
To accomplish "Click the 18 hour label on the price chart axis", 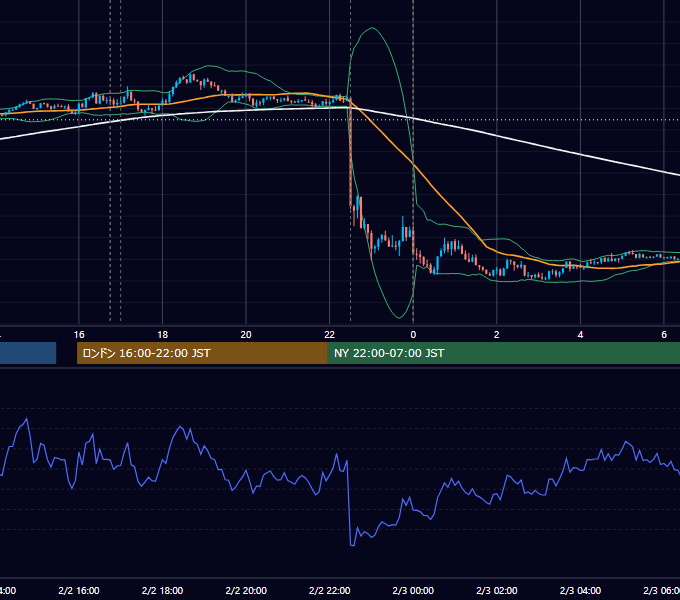I will tap(163, 335).
